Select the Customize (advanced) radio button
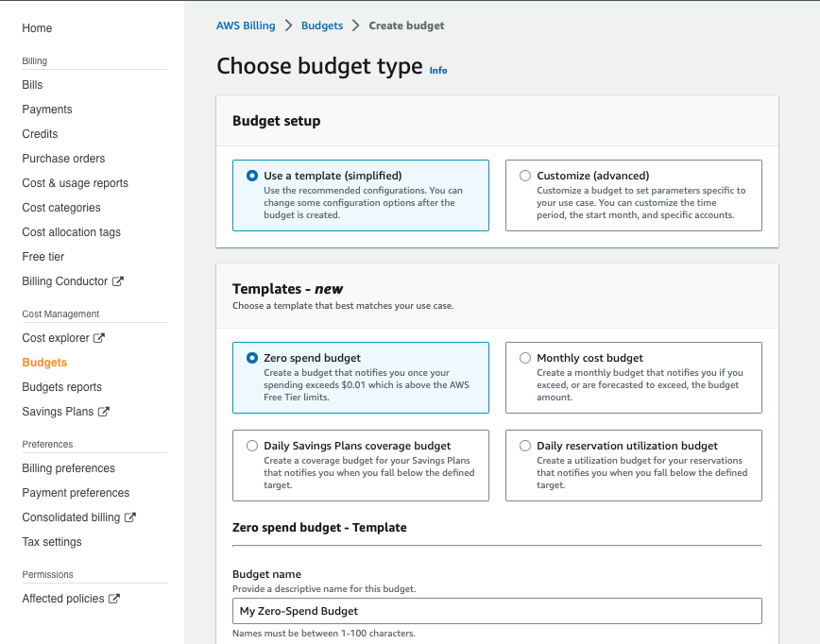This screenshot has width=820, height=644. tap(525, 175)
